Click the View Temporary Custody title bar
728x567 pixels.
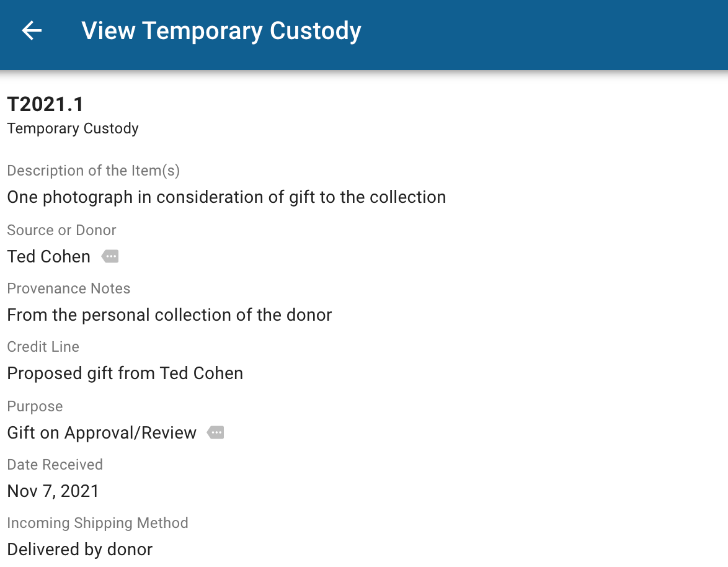coord(221,30)
